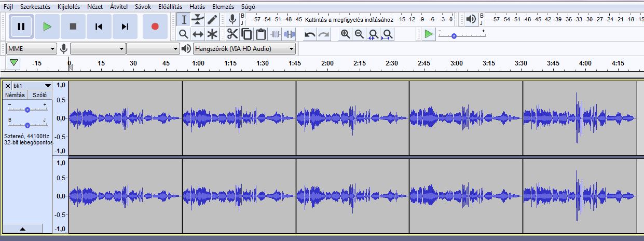
Task: Select the Multi-tool asterisk icon
Action: 212,35
